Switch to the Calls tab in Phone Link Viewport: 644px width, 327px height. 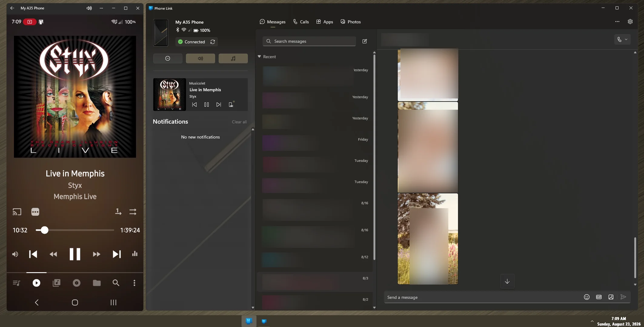pos(301,22)
